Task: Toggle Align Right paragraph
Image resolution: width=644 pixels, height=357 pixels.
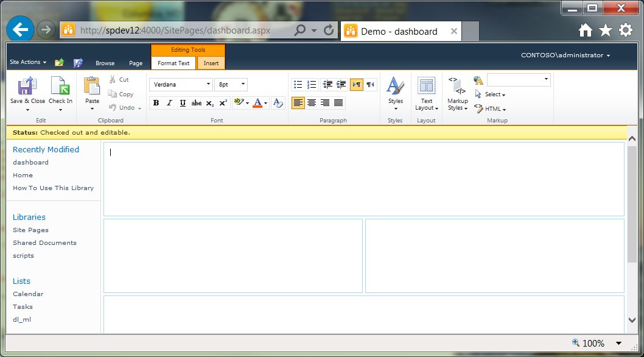Action: pos(325,103)
